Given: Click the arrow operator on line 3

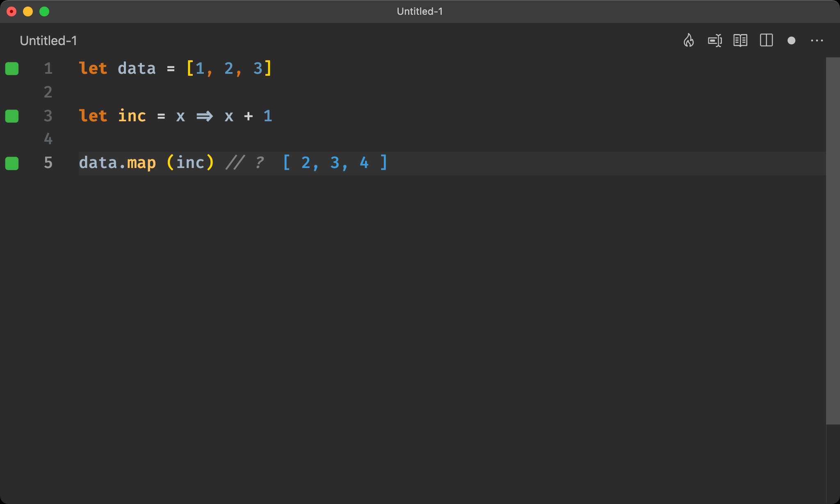Looking at the screenshot, I should point(204,116).
